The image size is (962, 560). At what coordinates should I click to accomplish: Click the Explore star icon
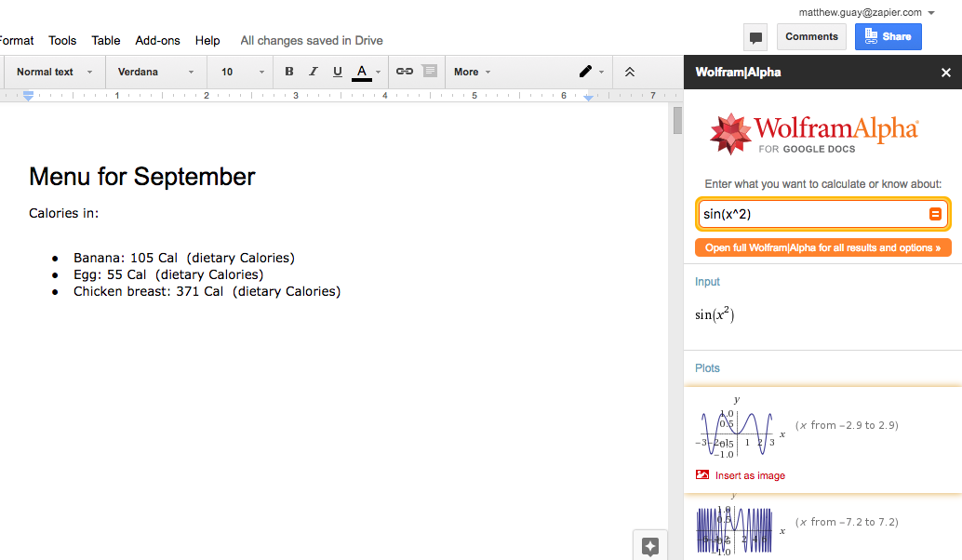pyautogui.click(x=650, y=546)
